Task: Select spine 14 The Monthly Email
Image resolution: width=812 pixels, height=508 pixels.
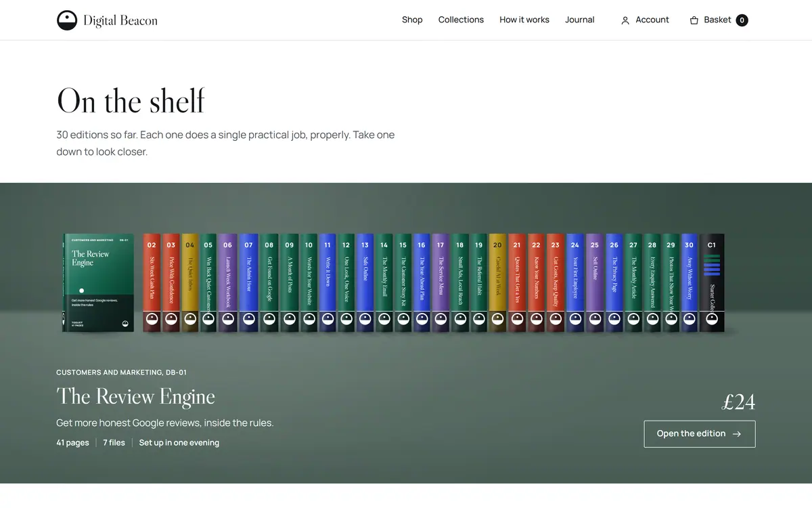Action: (x=384, y=283)
